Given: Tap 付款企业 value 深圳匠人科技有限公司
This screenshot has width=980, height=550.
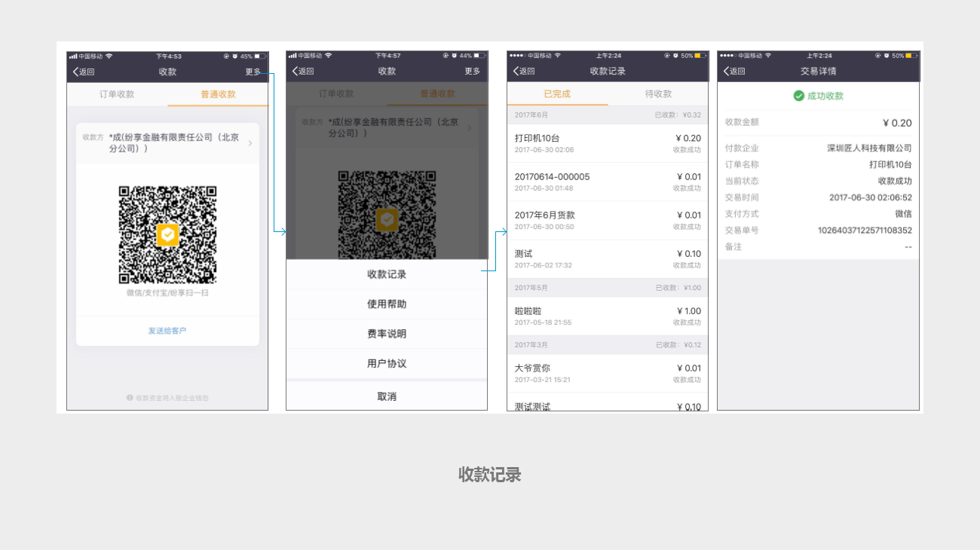Looking at the screenshot, I should [x=869, y=148].
